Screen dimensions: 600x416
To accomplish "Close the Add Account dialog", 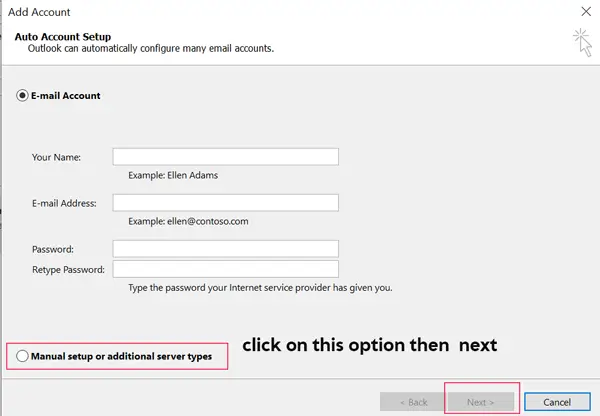I will point(585,11).
